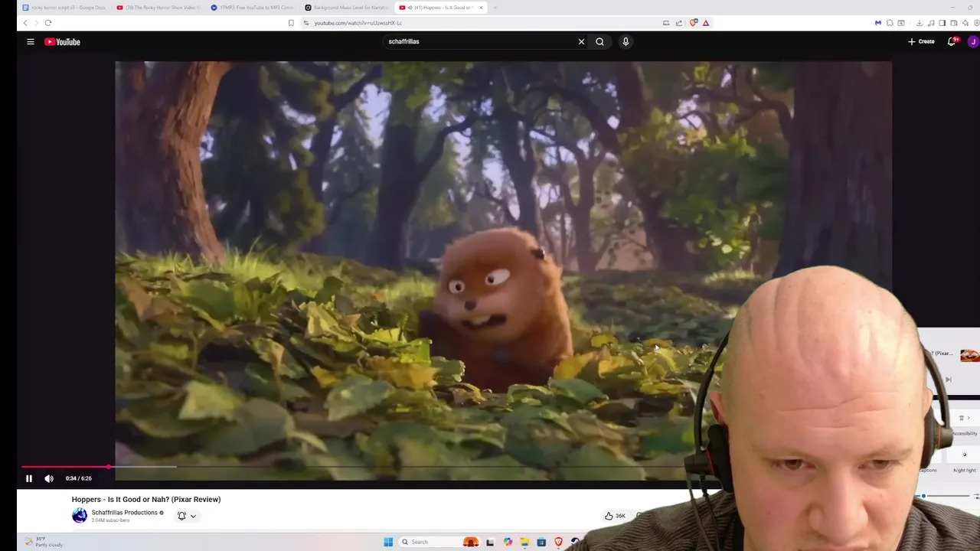Toggle the subscription notification bell

(x=181, y=516)
